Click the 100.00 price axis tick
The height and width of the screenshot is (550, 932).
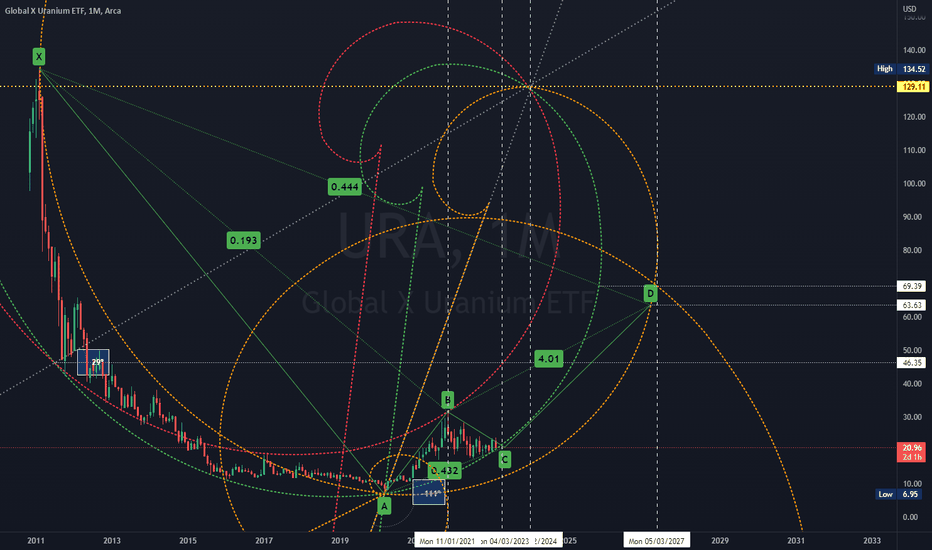tap(914, 184)
